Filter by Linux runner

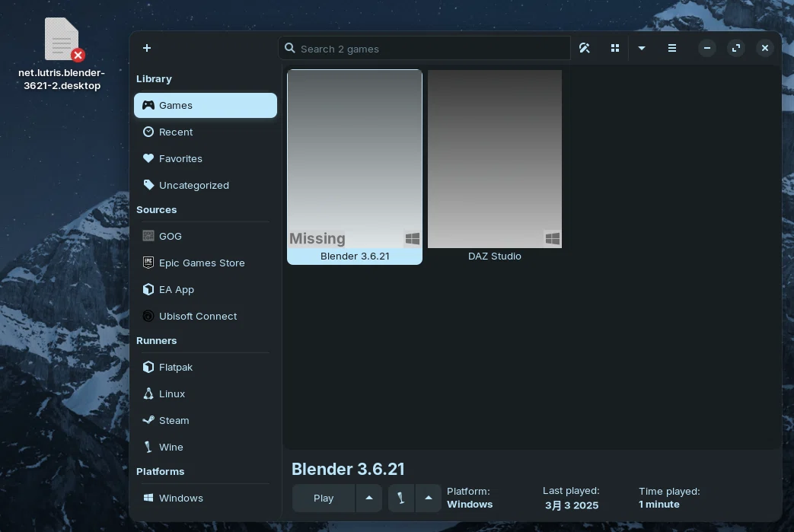coord(205,393)
